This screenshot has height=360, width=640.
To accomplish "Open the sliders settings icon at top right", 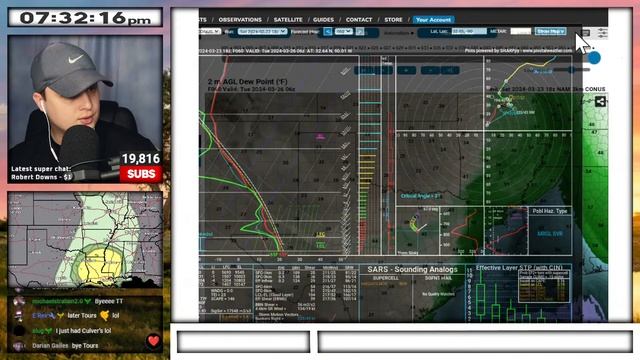I will (602, 33).
